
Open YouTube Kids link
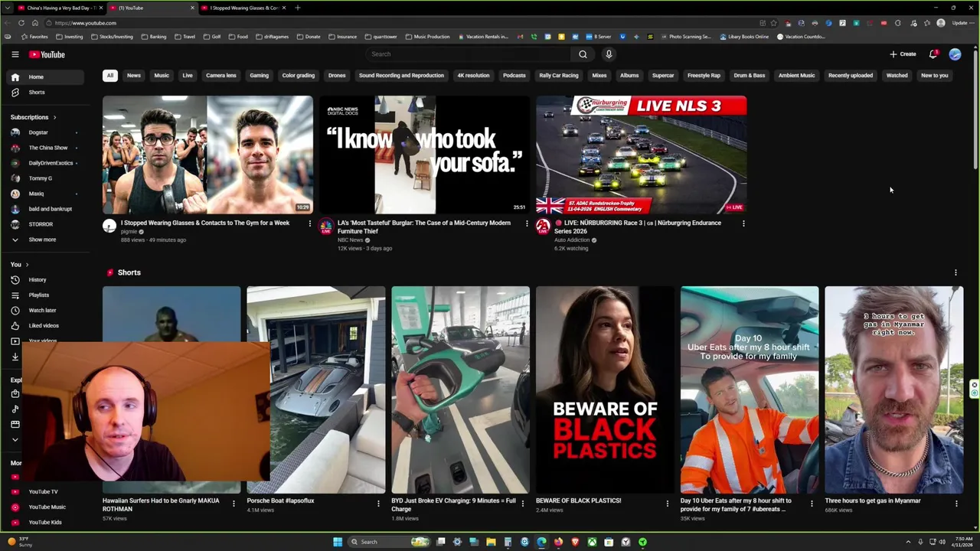(46, 522)
